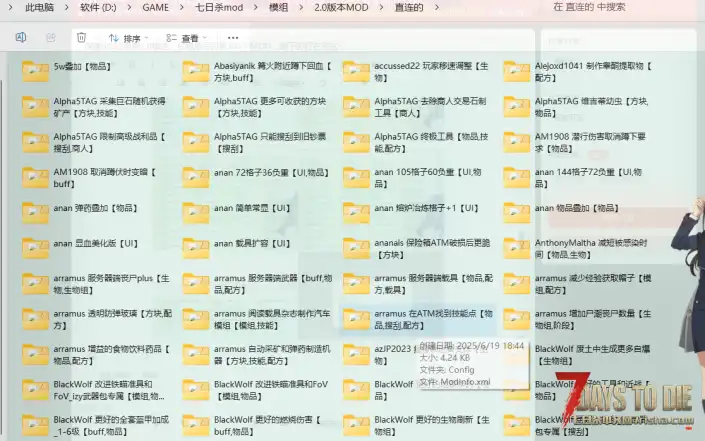Go to 此电脑 in the address bar
705x441 pixels.
(x=40, y=8)
